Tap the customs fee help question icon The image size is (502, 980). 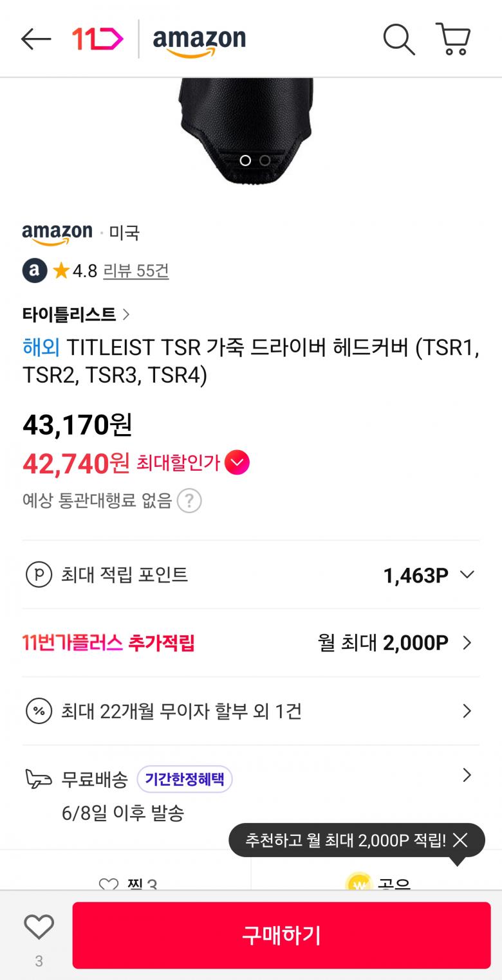pos(189,500)
